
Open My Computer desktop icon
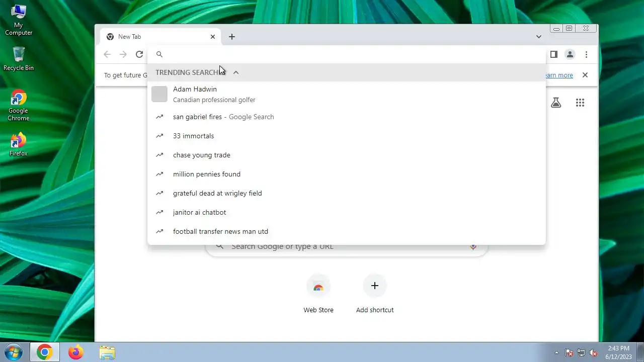pyautogui.click(x=19, y=20)
